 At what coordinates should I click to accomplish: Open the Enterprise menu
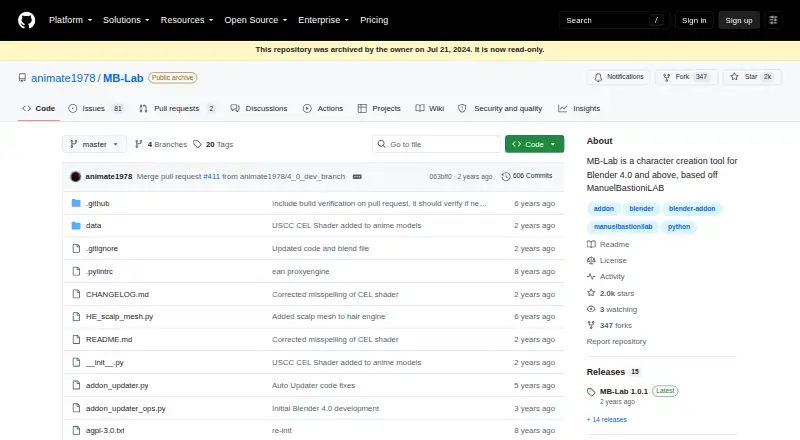323,20
